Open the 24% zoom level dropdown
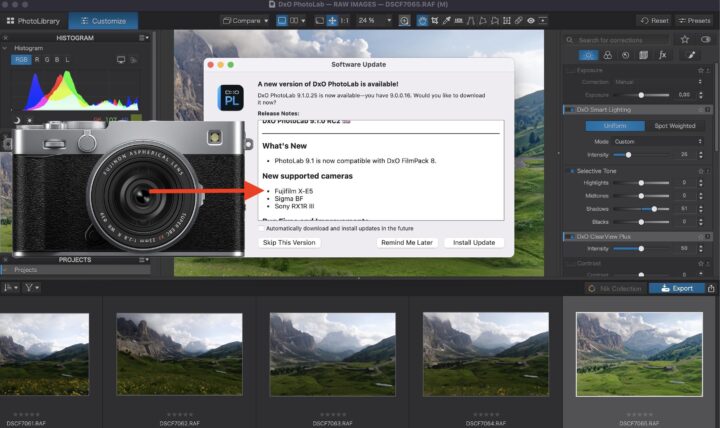The height and width of the screenshot is (428, 720). [372, 20]
